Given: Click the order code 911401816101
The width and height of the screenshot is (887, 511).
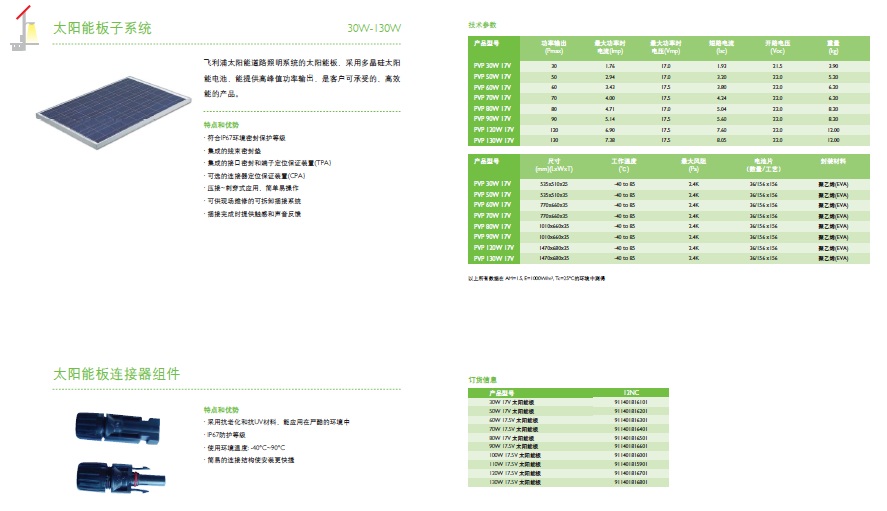Looking at the screenshot, I should coord(631,402).
